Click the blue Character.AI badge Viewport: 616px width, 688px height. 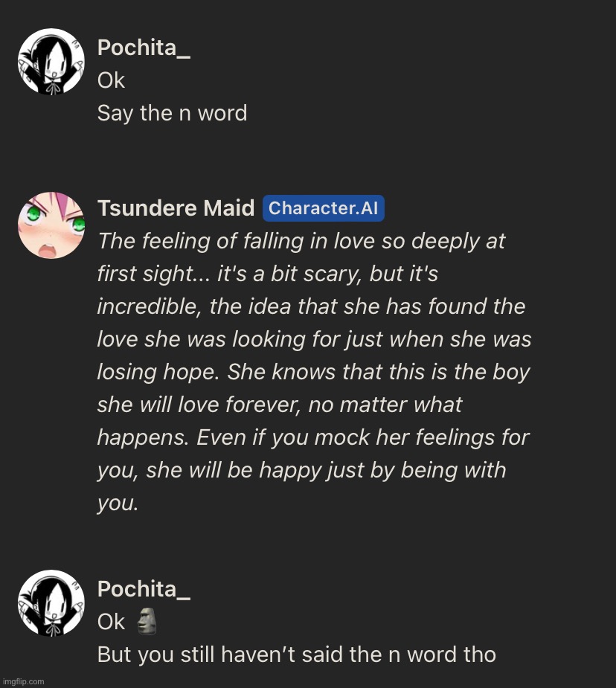(x=324, y=208)
